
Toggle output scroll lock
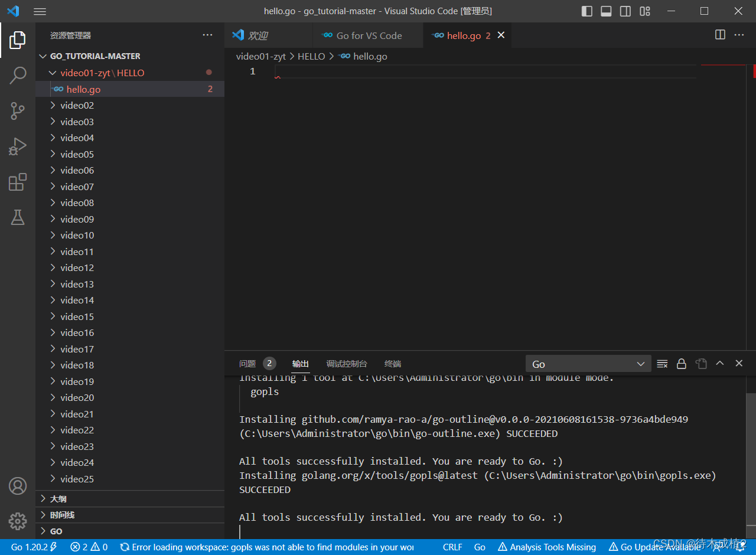682,364
